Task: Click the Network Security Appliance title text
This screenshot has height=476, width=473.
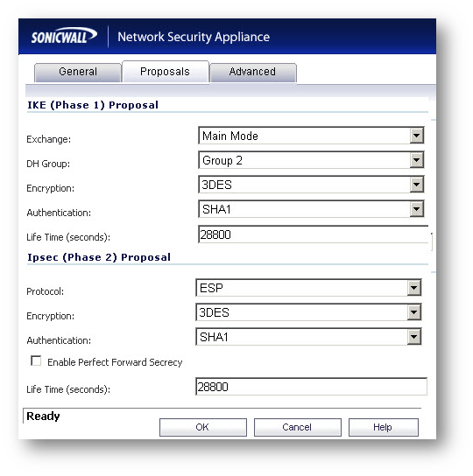Action: (194, 37)
